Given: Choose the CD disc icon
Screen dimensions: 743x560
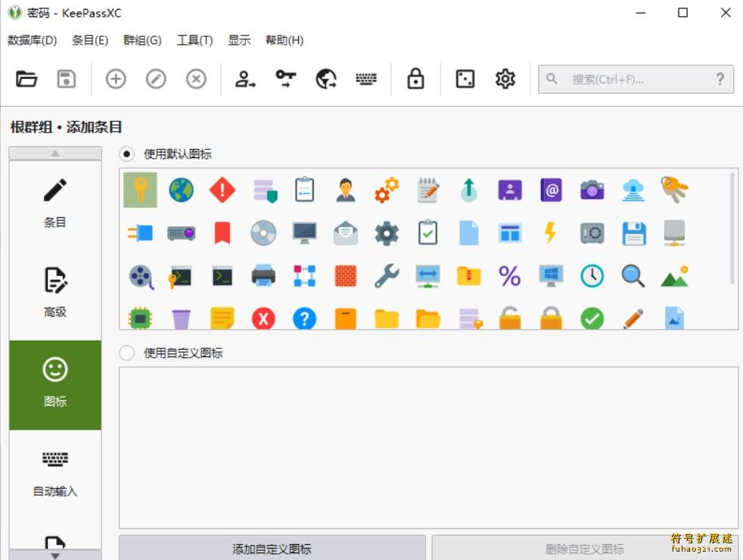Looking at the screenshot, I should 263,232.
